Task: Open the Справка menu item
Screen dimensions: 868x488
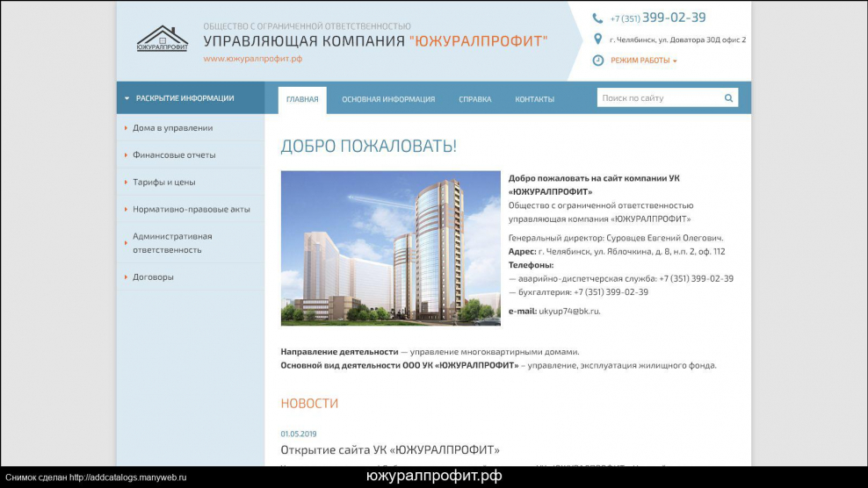Action: click(474, 99)
